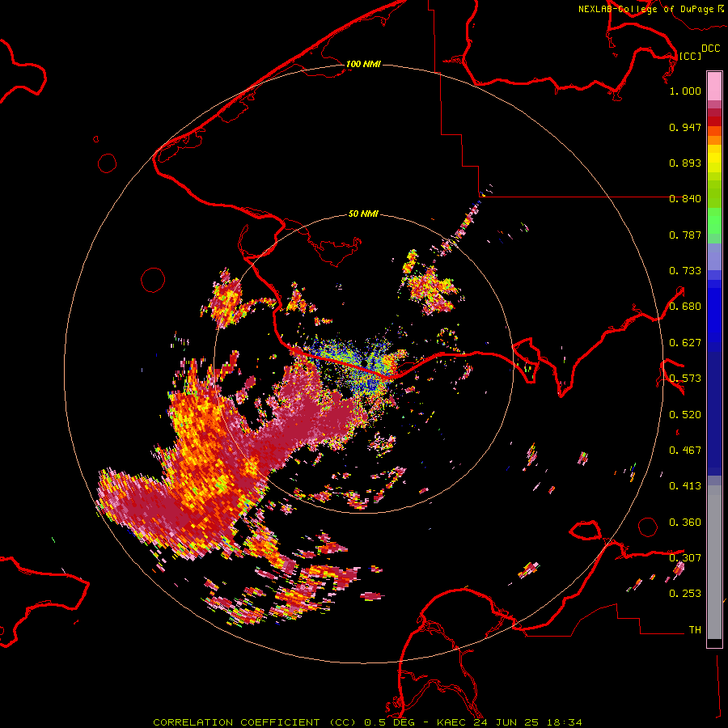
Task: Click the gray lower band of the color bar
Action: pyautogui.click(x=714, y=562)
